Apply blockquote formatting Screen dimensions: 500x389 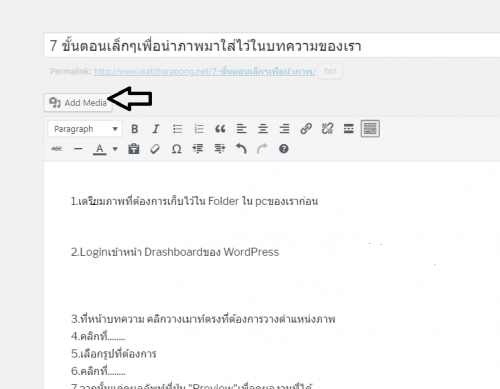click(220, 129)
